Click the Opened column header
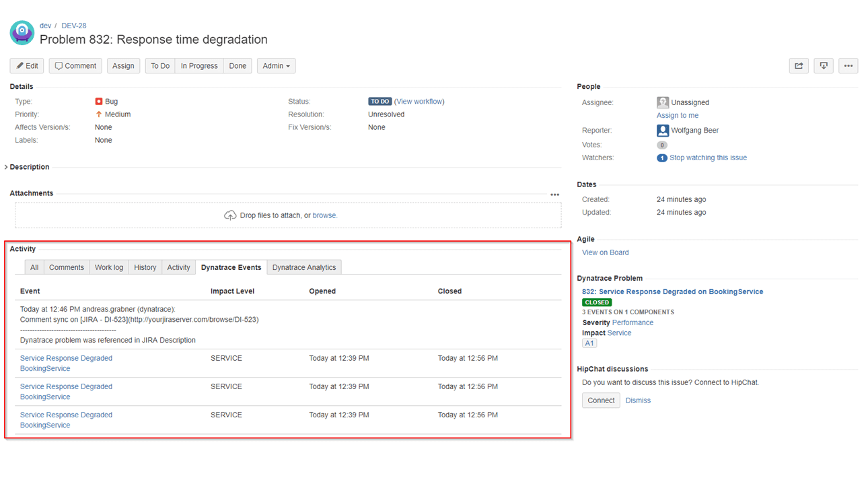 coord(322,291)
